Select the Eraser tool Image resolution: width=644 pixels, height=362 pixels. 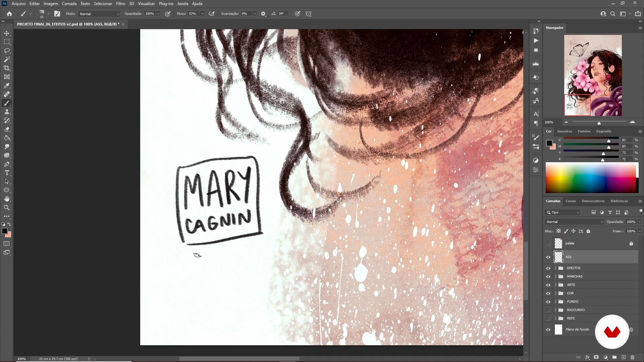tap(7, 129)
